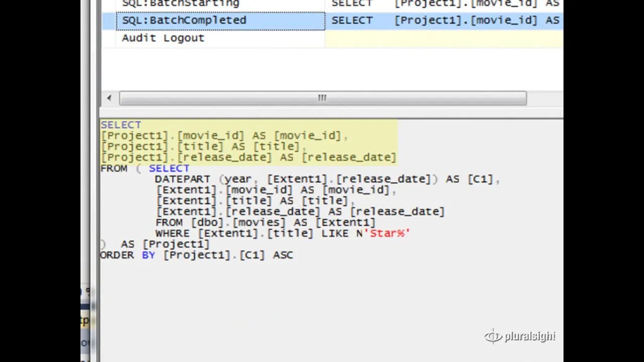Click the 'FROM ( SELECT' line
644x362 pixels.
[x=145, y=168]
